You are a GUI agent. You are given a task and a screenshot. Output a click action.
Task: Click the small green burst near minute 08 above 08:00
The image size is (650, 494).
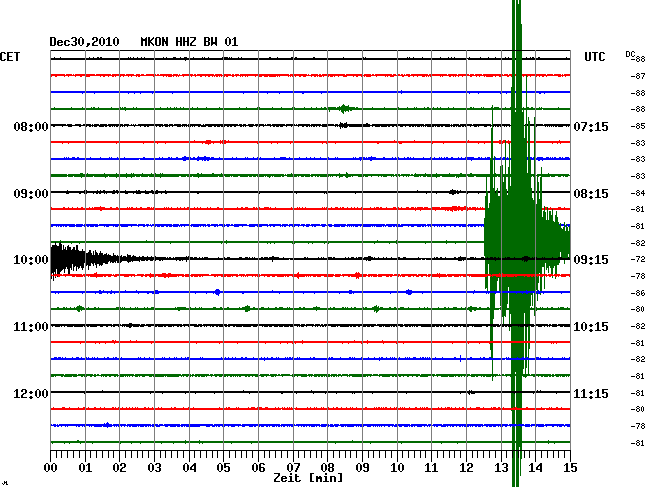click(343, 109)
